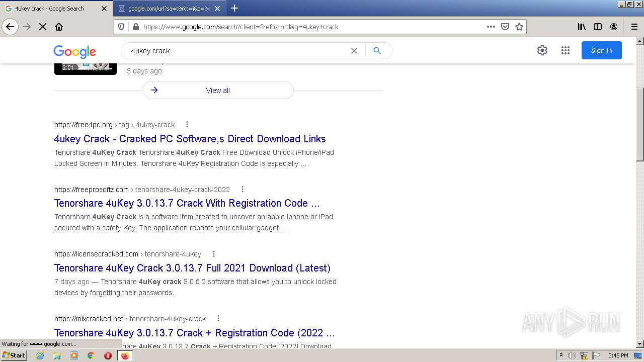The width and height of the screenshot is (644, 362).
Task: Open File Explorer from taskbar
Action: pos(57,355)
